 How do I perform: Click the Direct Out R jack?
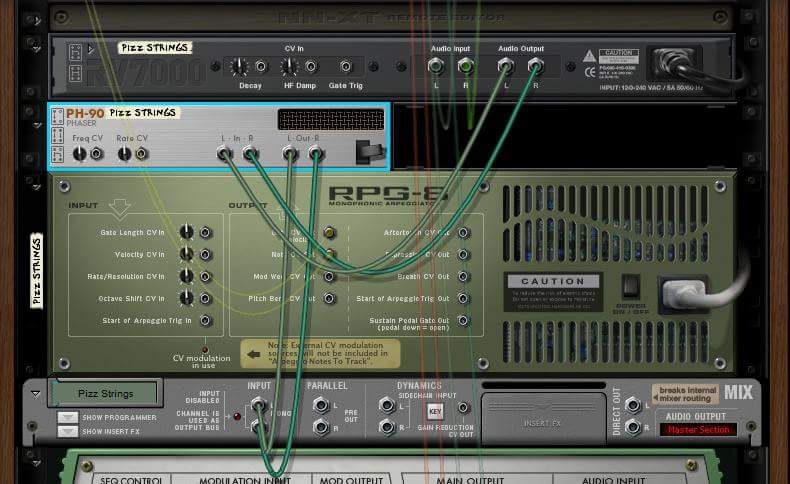tap(632, 427)
